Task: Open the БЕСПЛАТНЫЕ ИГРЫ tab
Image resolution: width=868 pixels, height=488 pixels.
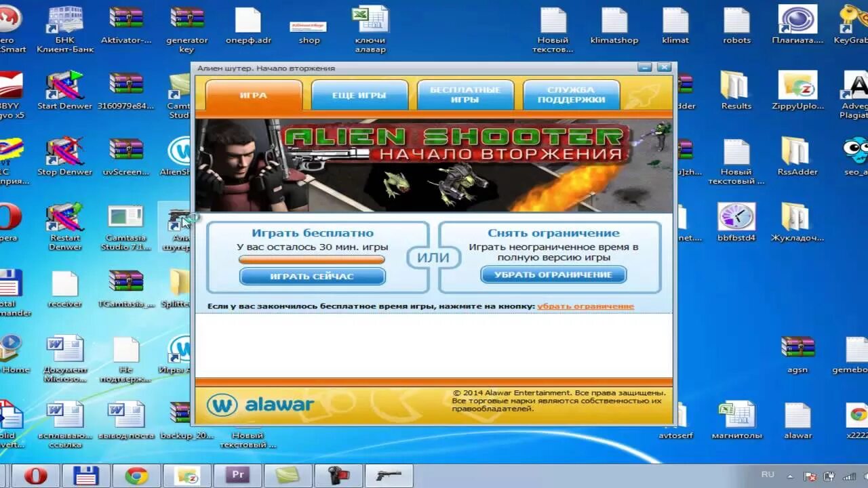Action: pos(465,95)
